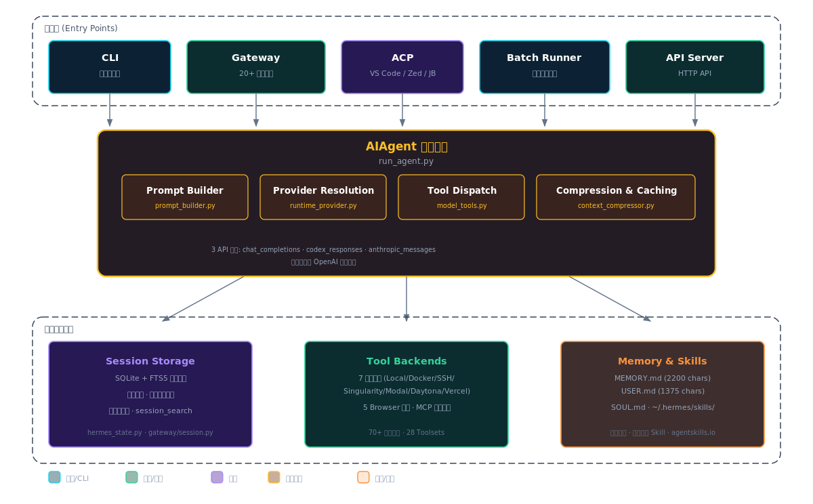
Task: Select the Batch Runner box
Action: coord(545,67)
